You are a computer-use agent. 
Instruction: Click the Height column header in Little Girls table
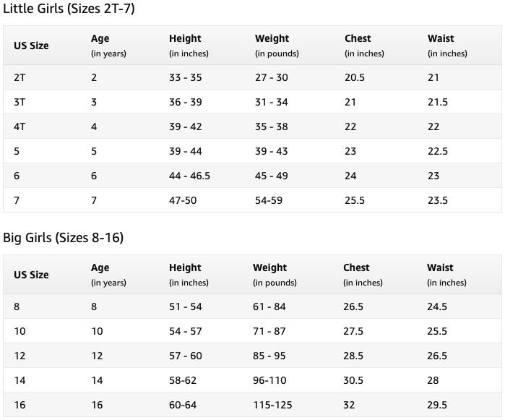point(189,46)
